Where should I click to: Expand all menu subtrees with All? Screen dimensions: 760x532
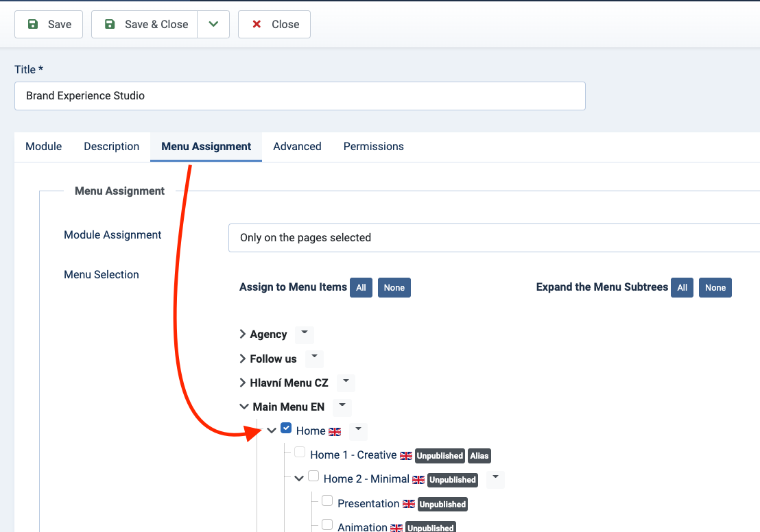[682, 288]
